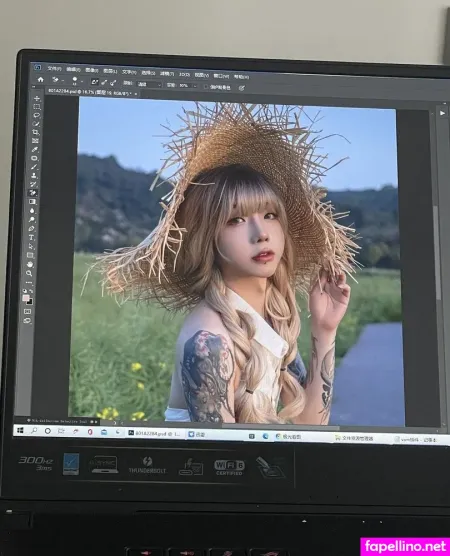Check the Protect Foreground Color checkbox
450x556 pixels.
(x=206, y=86)
